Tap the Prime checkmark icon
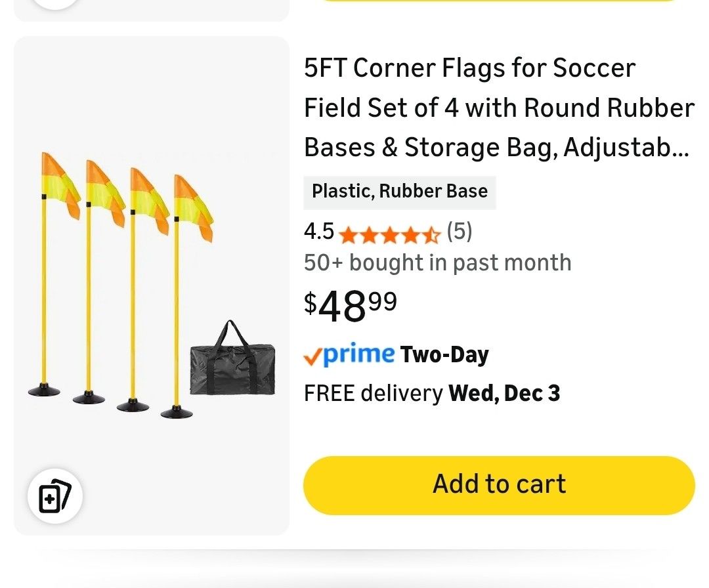Screen dimensions: 709x588 [314, 354]
